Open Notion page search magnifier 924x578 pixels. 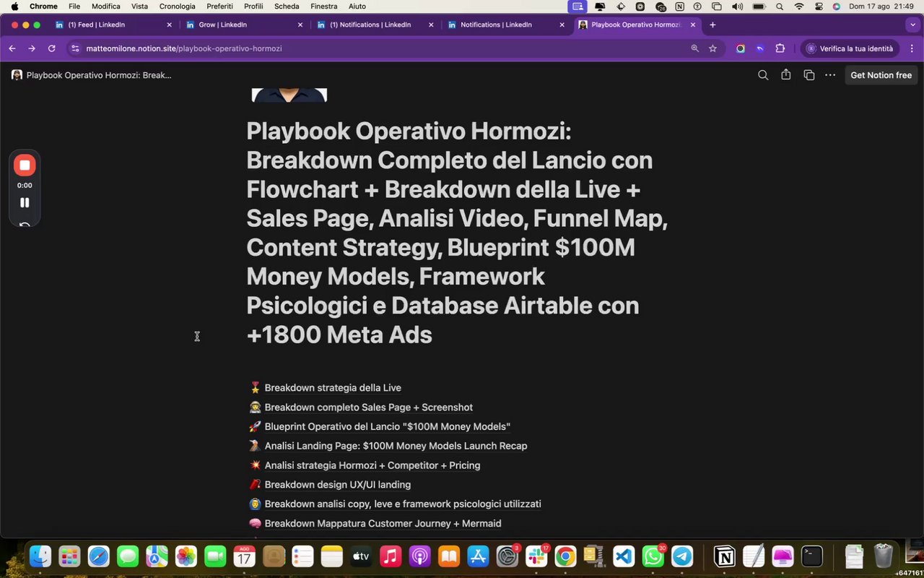point(763,75)
